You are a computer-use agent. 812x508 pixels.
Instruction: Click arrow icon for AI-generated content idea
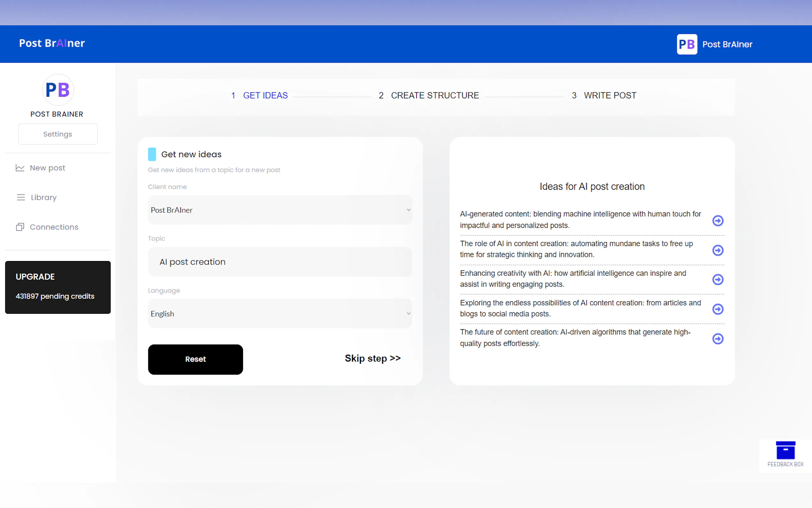[x=717, y=220]
